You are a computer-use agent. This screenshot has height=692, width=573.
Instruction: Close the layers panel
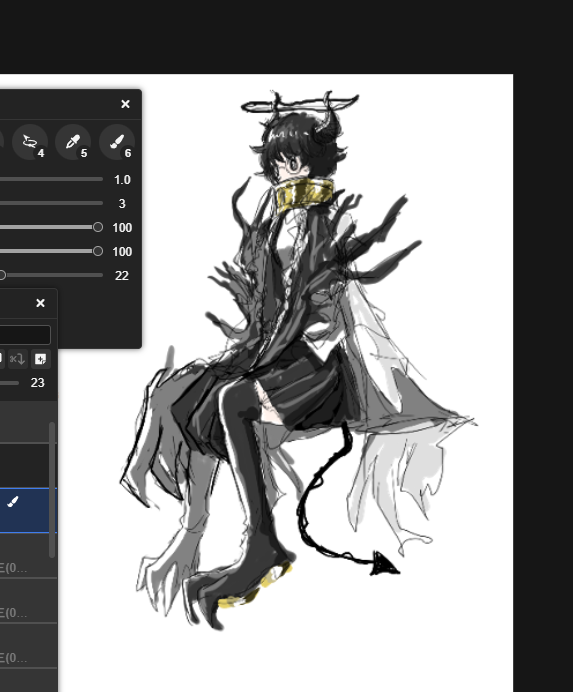[40, 303]
